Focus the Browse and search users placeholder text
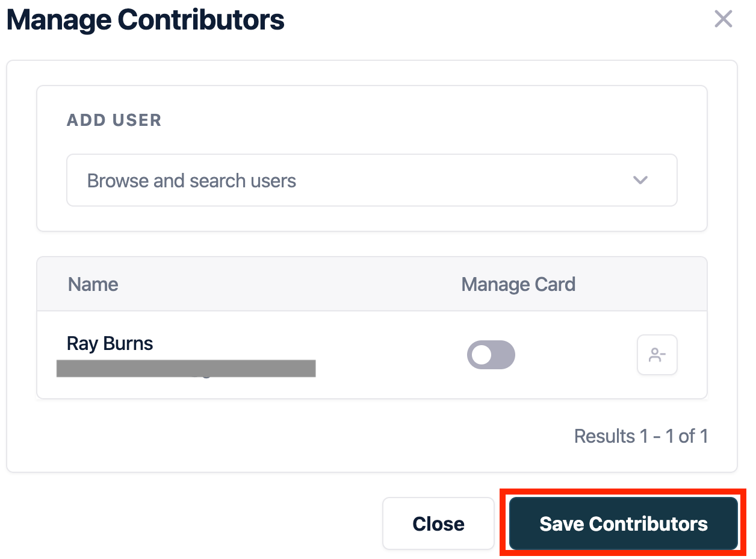 [x=191, y=181]
